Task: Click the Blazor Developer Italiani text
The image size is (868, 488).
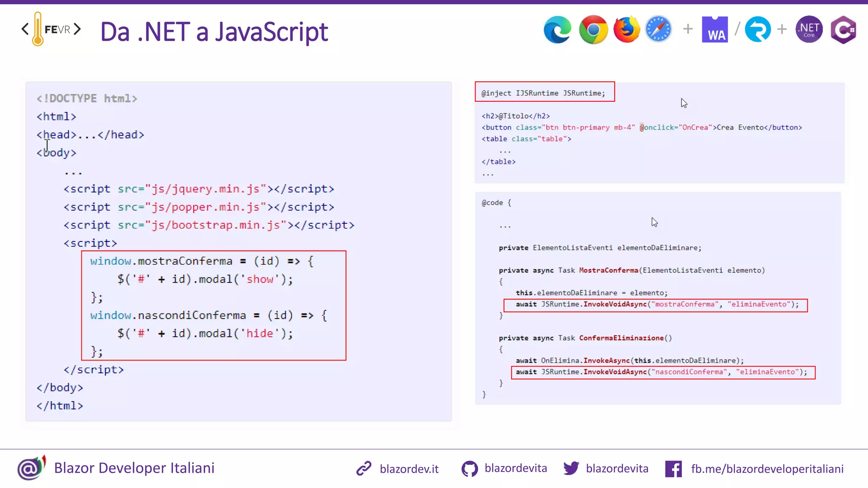Action: 134,468
